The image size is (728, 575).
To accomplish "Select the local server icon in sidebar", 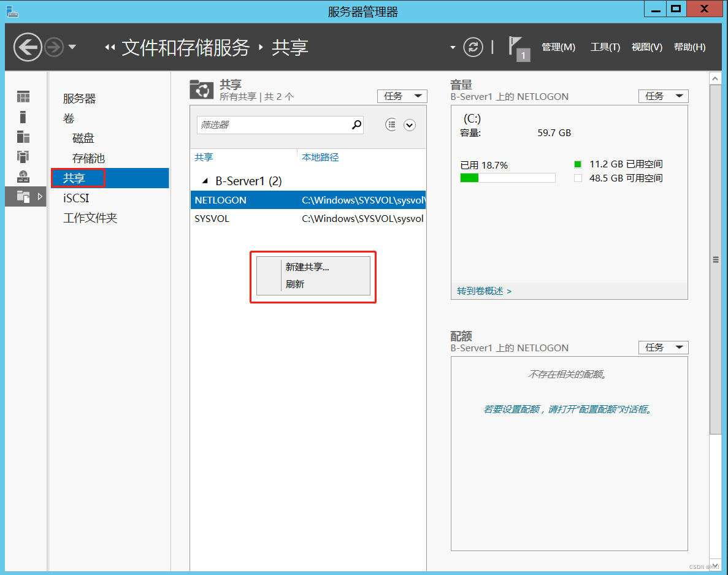I will pyautogui.click(x=23, y=117).
